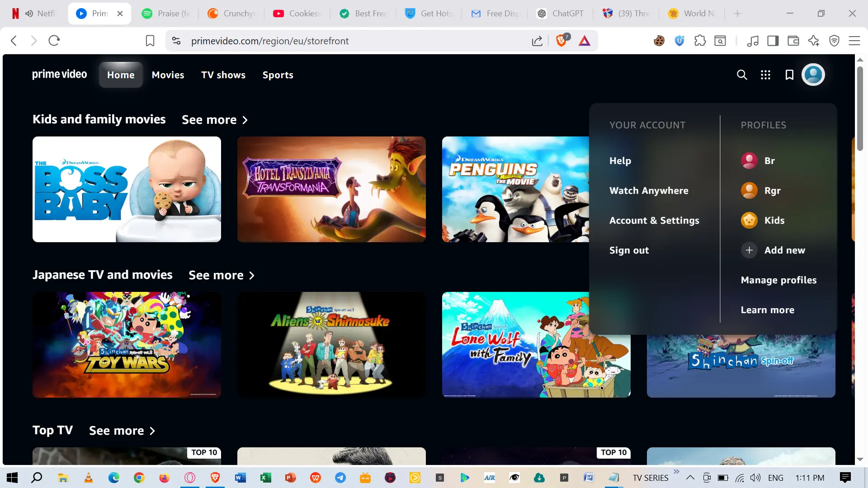868x488 pixels.
Task: Open Brave wallet icon
Action: point(793,41)
